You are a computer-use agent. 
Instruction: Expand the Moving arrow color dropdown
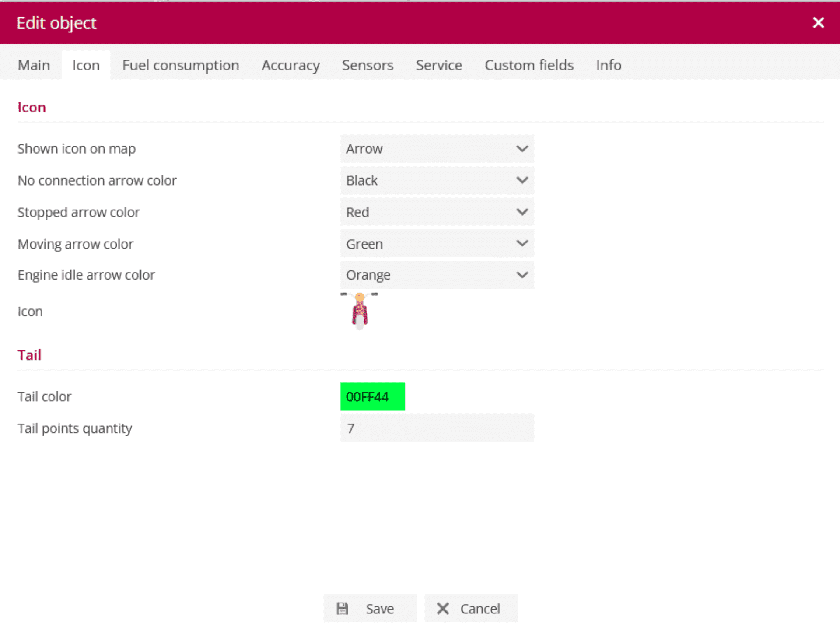[x=437, y=244]
